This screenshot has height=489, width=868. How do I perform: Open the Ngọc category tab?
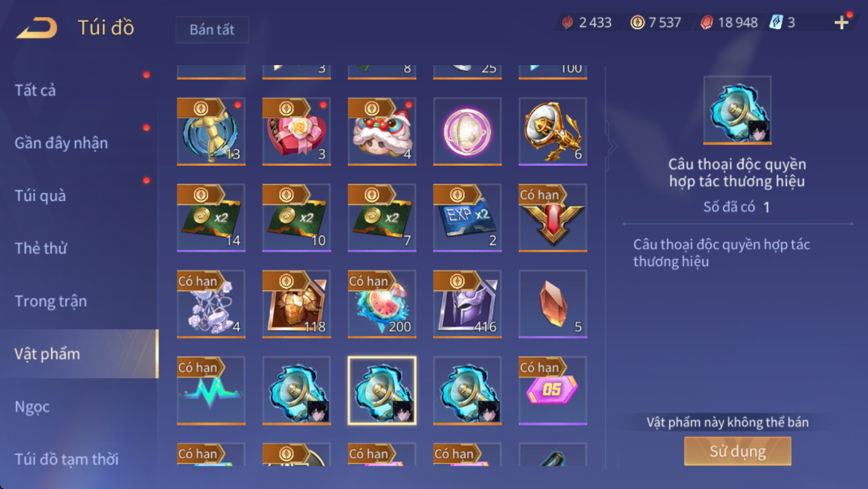click(32, 406)
